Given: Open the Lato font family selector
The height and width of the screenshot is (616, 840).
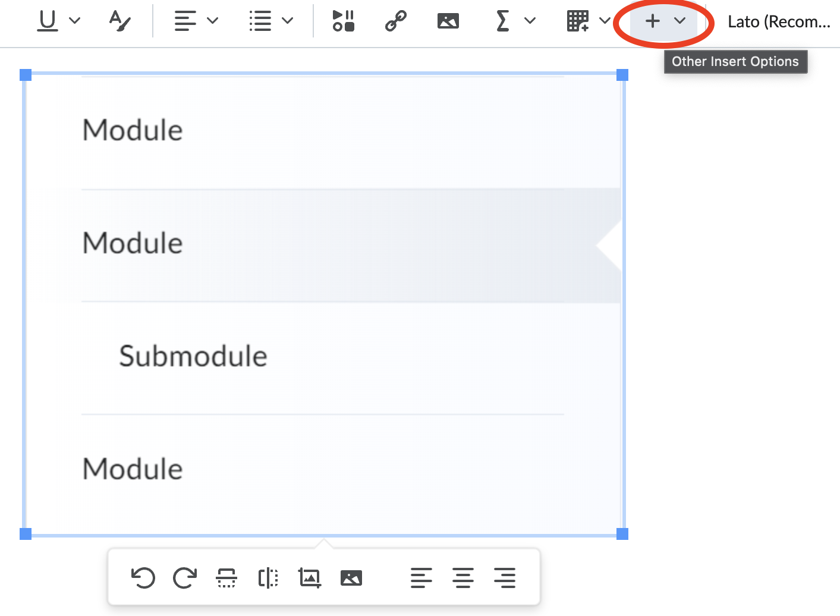Looking at the screenshot, I should [778, 22].
